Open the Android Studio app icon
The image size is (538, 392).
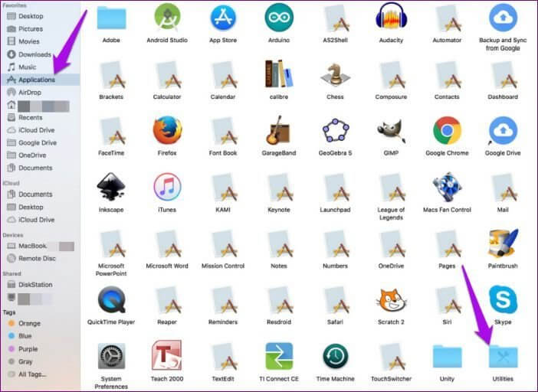pos(167,17)
